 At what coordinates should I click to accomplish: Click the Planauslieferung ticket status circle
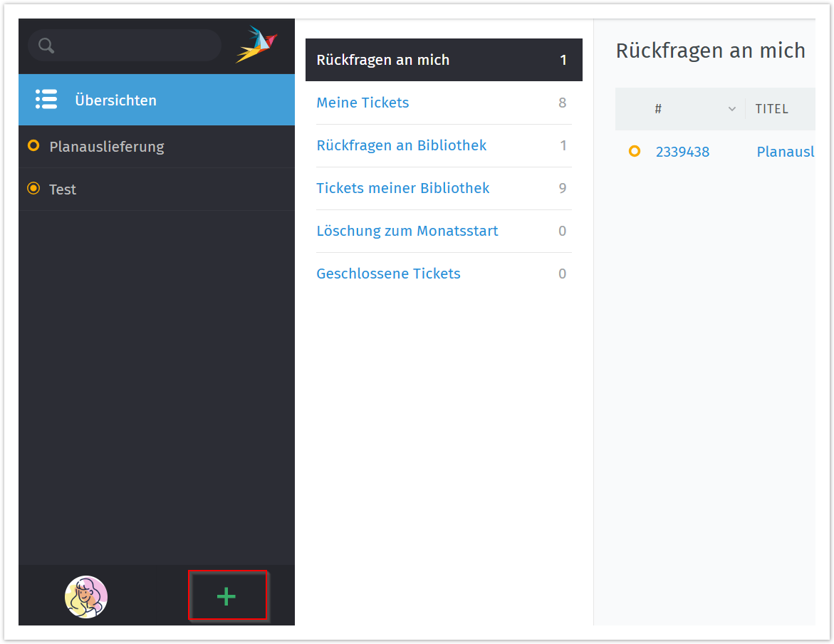(33, 146)
